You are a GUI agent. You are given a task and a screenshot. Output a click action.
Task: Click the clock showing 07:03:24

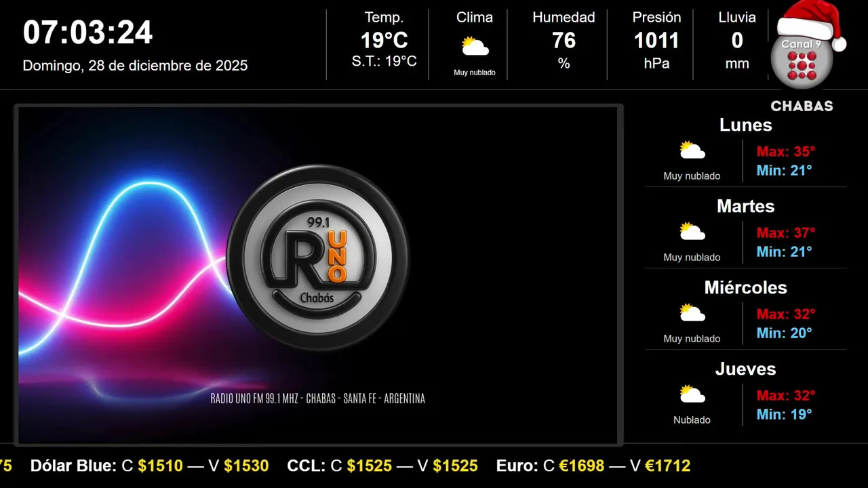(88, 33)
